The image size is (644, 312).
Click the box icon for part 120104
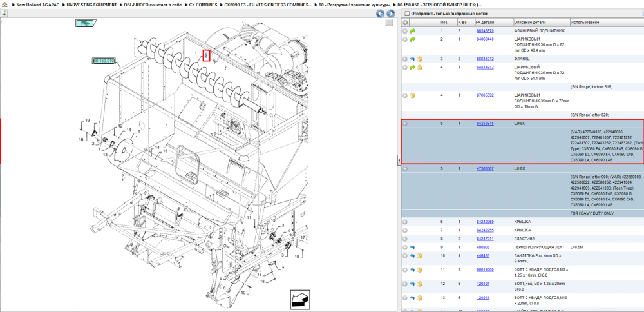(420, 284)
